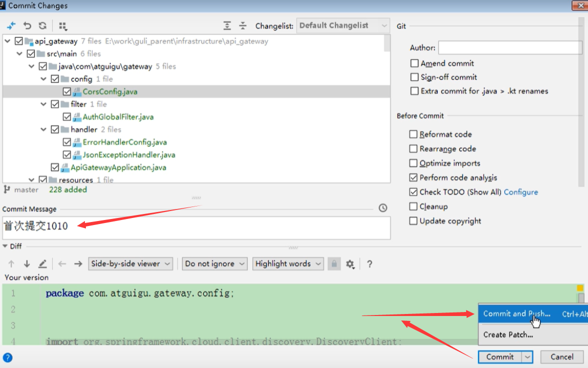
Task: Open the Side-by-side viewer dropdown
Action: point(130,263)
